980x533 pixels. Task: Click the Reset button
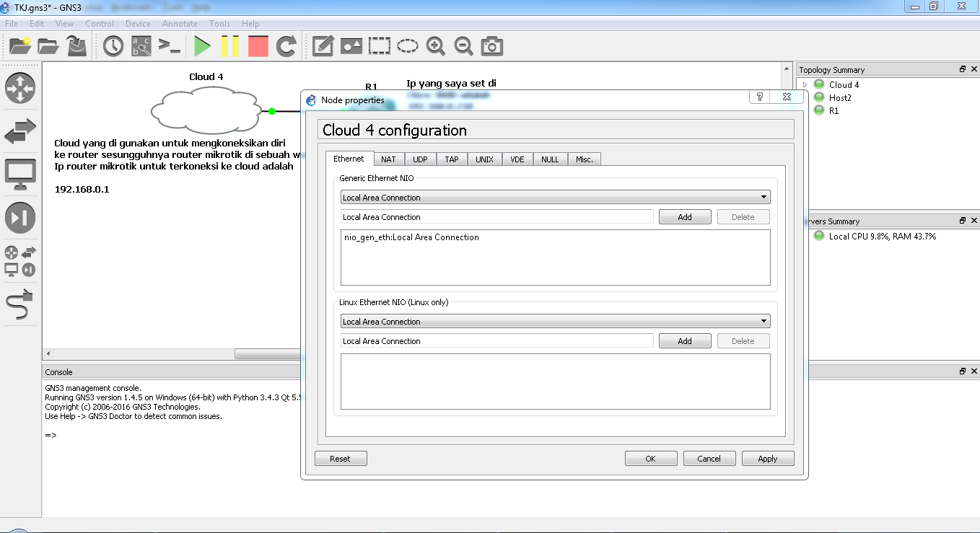341,459
